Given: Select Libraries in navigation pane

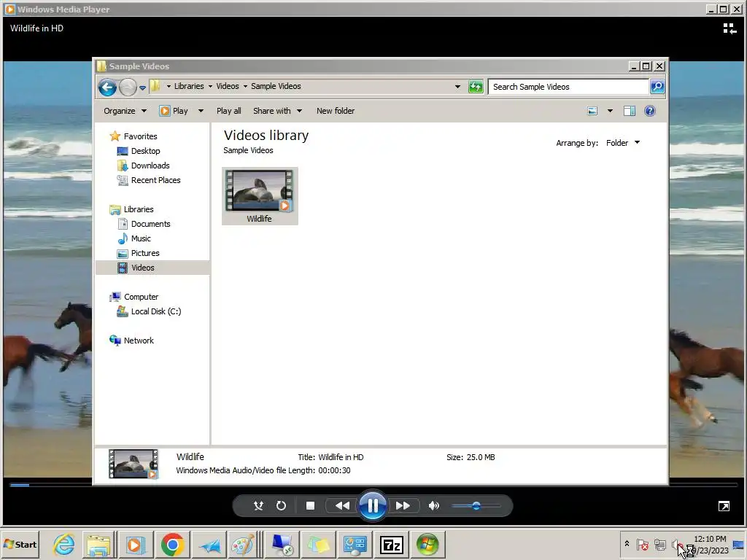Looking at the screenshot, I should click(138, 209).
